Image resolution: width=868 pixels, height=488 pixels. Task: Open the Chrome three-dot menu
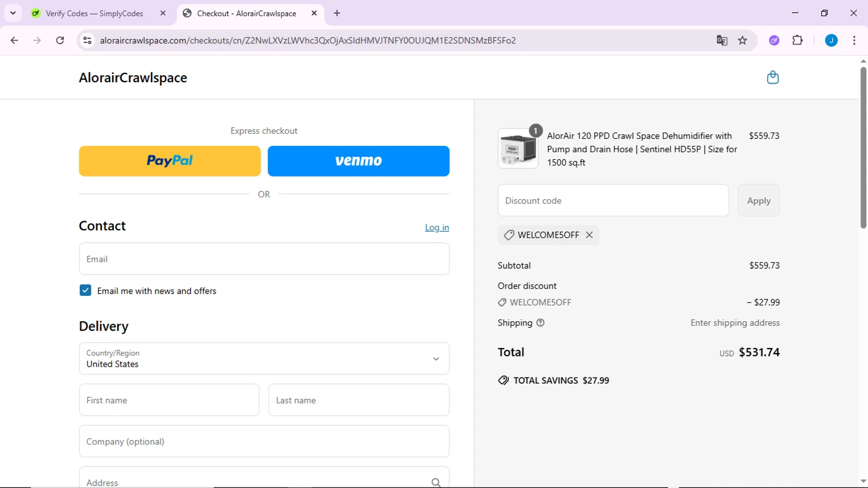854,41
